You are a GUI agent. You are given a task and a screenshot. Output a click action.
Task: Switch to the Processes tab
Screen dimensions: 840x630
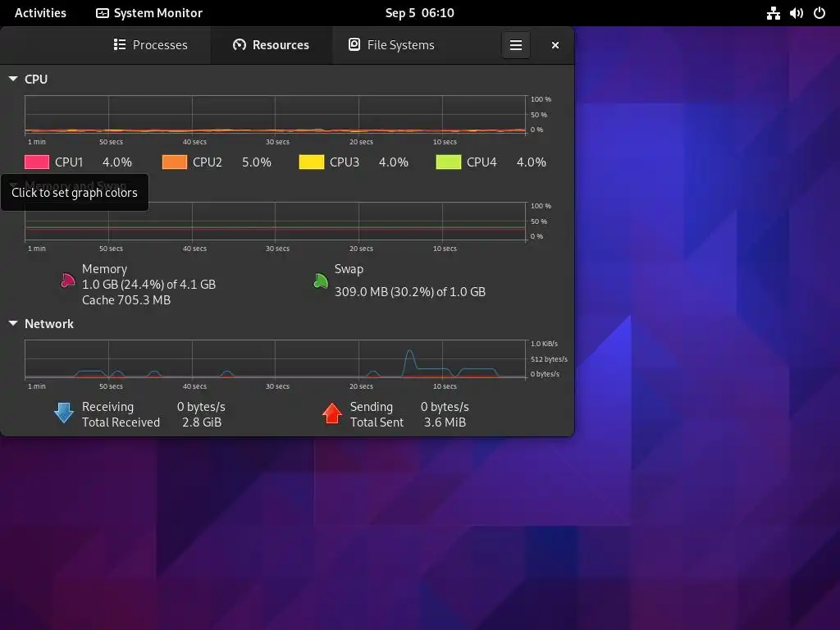151,45
